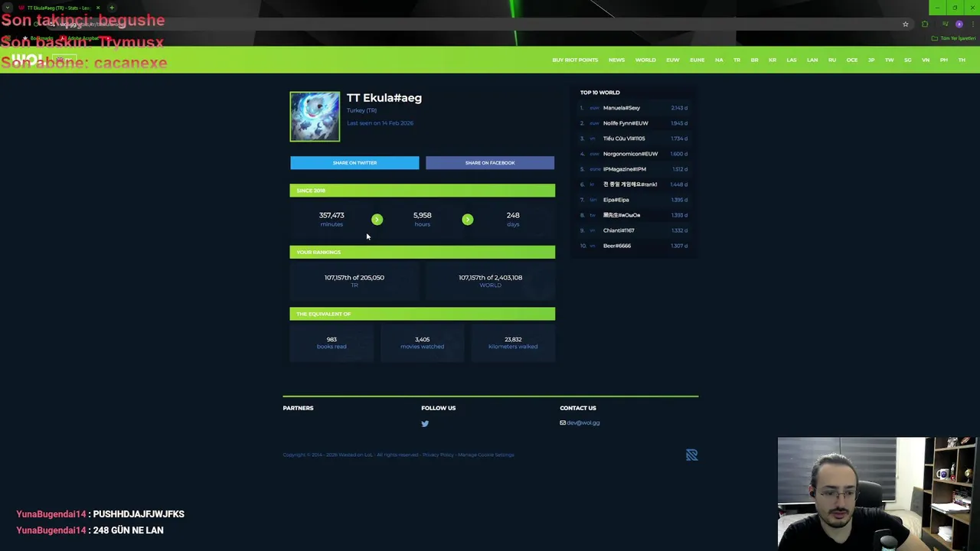Click the square logo icon in the footer
This screenshot has width=980, height=551.
pos(691,455)
